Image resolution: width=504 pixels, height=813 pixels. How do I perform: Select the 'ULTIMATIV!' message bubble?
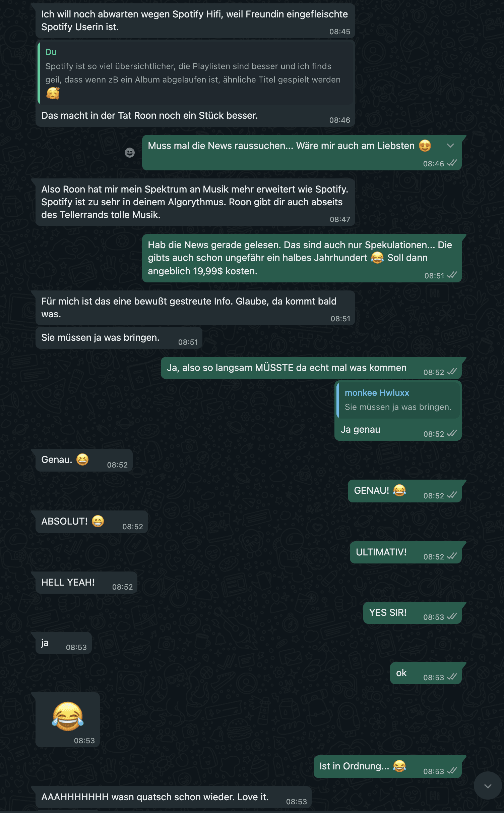(x=406, y=552)
